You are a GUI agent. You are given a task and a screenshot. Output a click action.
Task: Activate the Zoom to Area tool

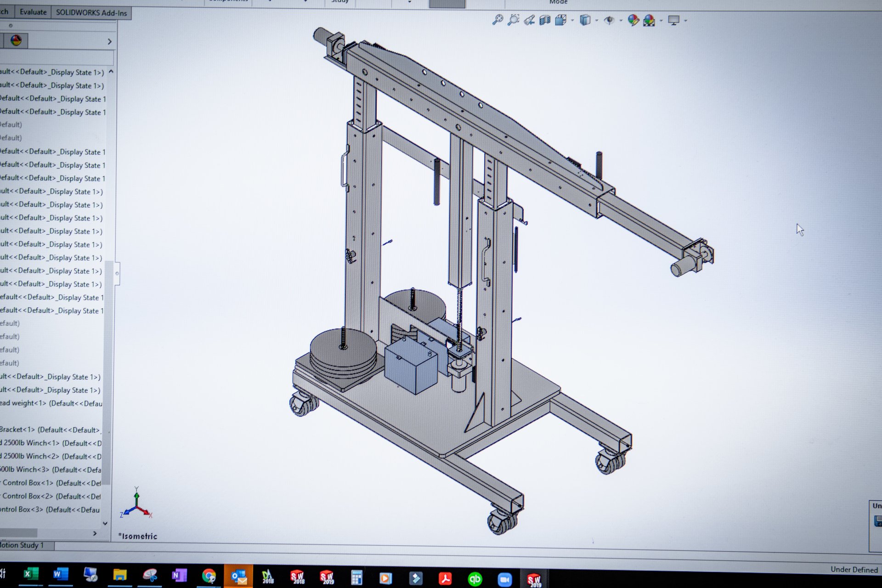(x=513, y=20)
